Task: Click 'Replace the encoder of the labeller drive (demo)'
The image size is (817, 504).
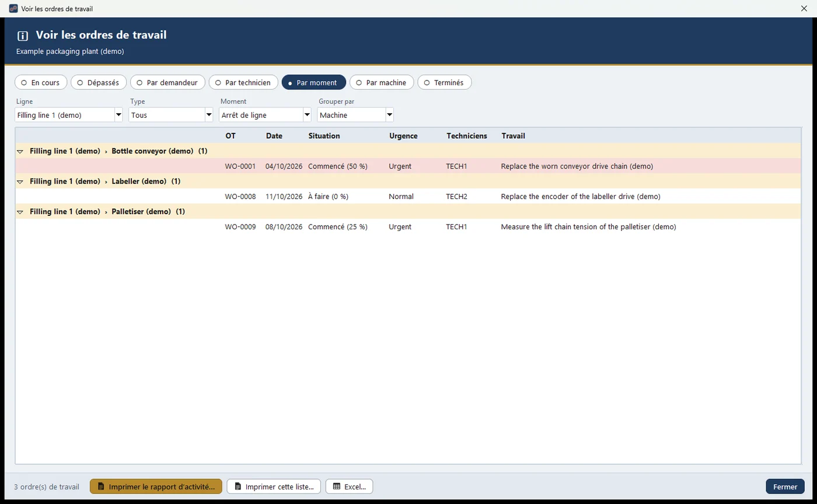Action: pyautogui.click(x=581, y=197)
